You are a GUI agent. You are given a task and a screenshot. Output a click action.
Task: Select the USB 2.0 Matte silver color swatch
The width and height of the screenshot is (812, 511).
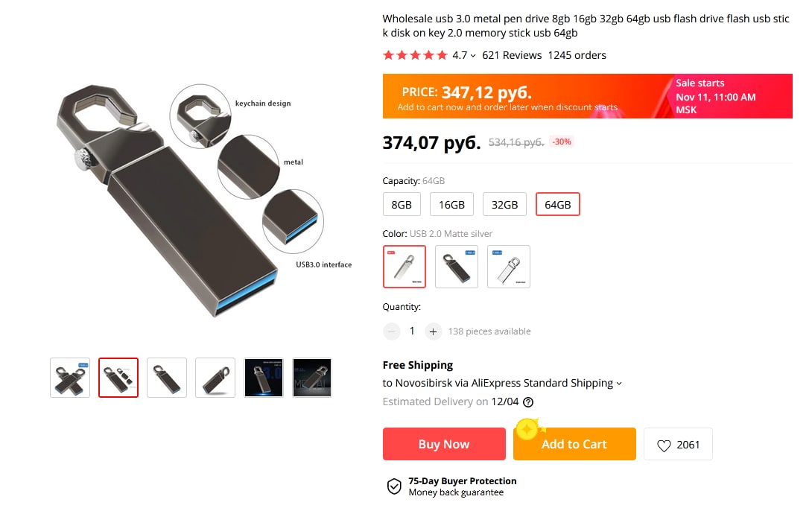pyautogui.click(x=405, y=267)
